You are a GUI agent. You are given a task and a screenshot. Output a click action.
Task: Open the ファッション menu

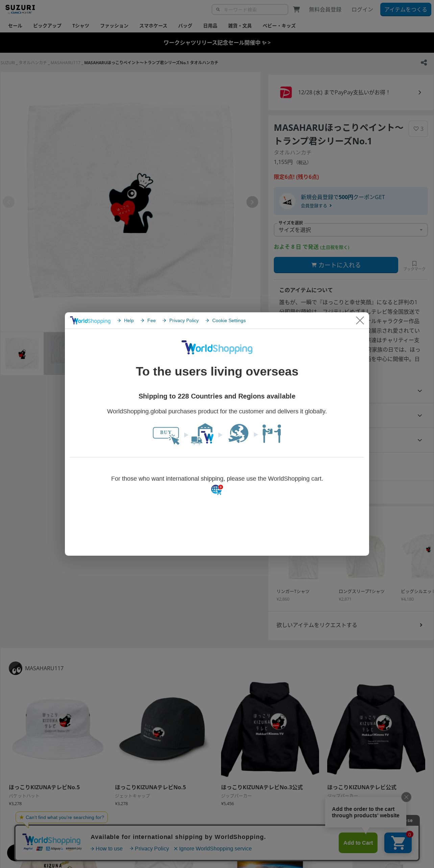coord(114,26)
